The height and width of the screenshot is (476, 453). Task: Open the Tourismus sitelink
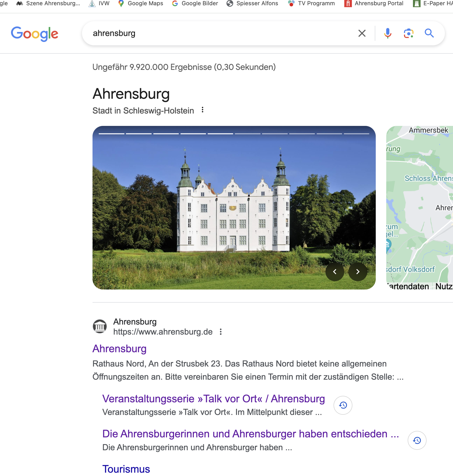126,469
